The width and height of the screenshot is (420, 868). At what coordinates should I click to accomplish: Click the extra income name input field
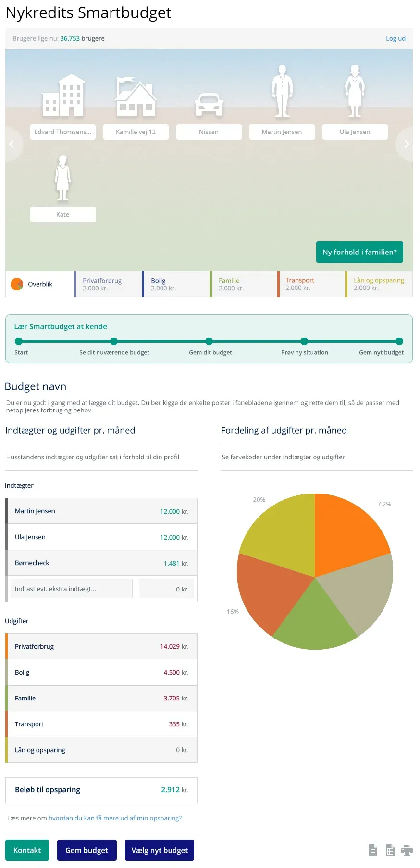click(72, 589)
